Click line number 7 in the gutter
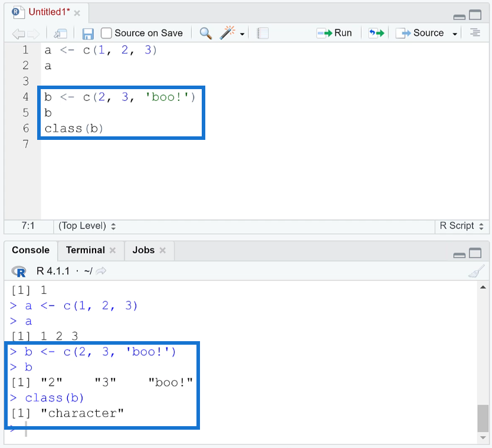The height and width of the screenshot is (448, 492). (26, 144)
